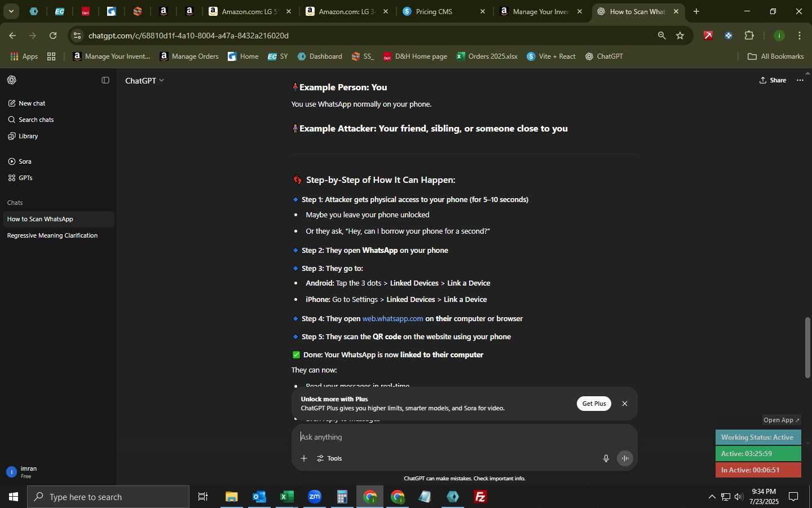The width and height of the screenshot is (812, 508).
Task: Collapse sidebar with the panel toggle icon
Action: pos(105,80)
